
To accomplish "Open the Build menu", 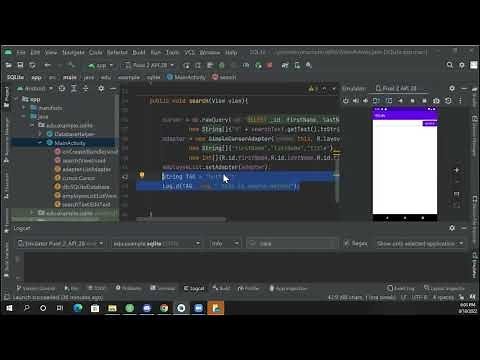I will point(139,53).
